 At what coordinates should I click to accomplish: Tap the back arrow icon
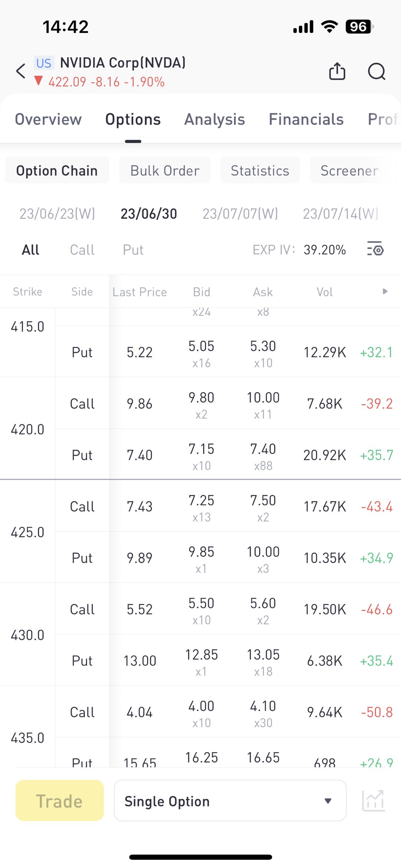coord(21,71)
